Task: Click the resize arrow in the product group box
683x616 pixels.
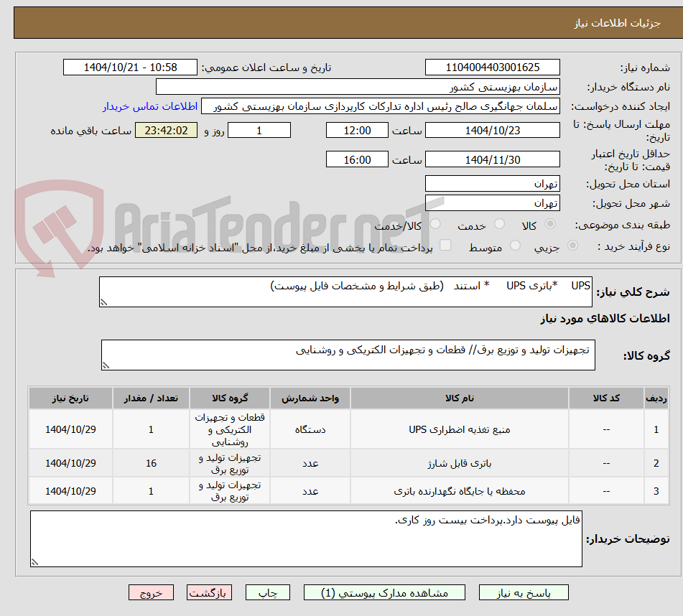Action: point(106,364)
